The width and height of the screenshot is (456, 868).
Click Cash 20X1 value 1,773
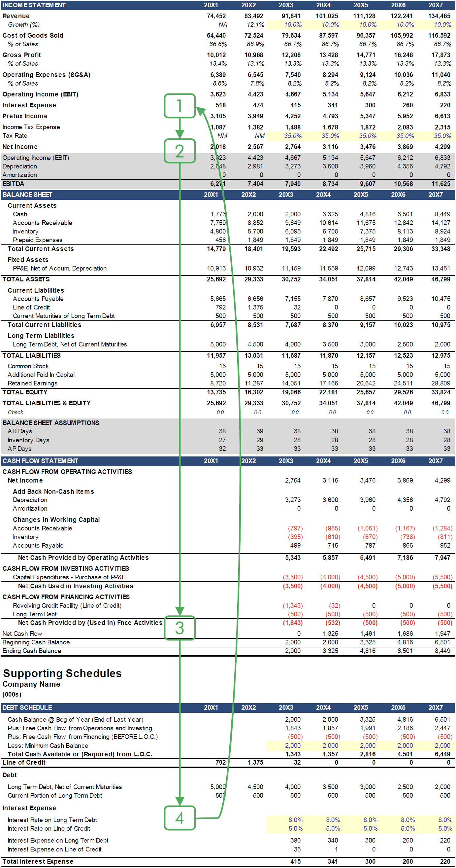click(218, 214)
